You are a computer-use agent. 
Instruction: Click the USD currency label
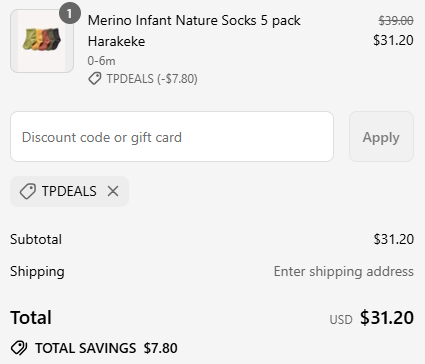341,320
